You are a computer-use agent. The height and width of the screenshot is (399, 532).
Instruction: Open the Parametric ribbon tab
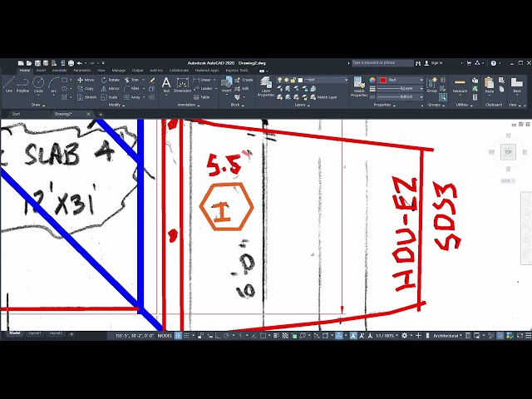[x=82, y=71]
